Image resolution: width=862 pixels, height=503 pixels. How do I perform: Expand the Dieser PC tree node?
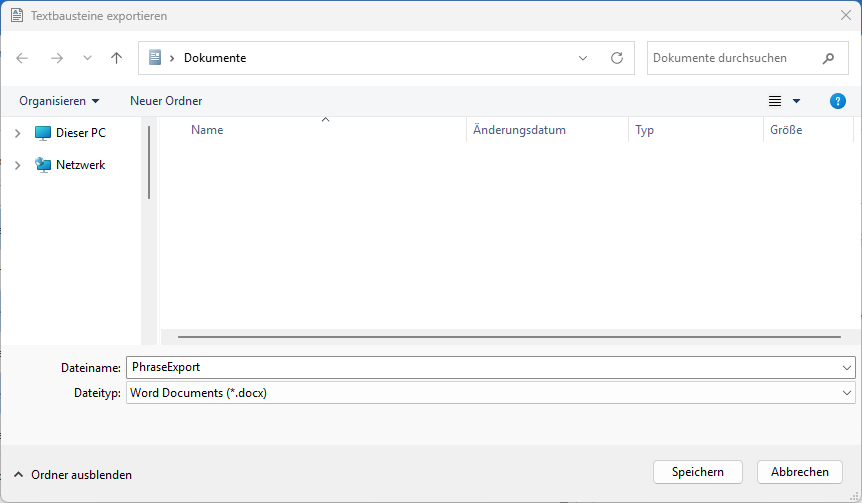coord(17,133)
